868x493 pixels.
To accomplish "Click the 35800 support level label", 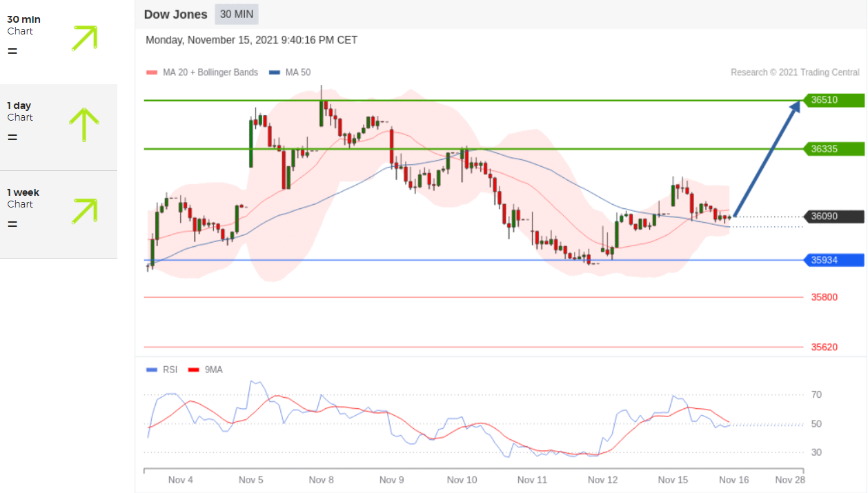I will tap(825, 297).
